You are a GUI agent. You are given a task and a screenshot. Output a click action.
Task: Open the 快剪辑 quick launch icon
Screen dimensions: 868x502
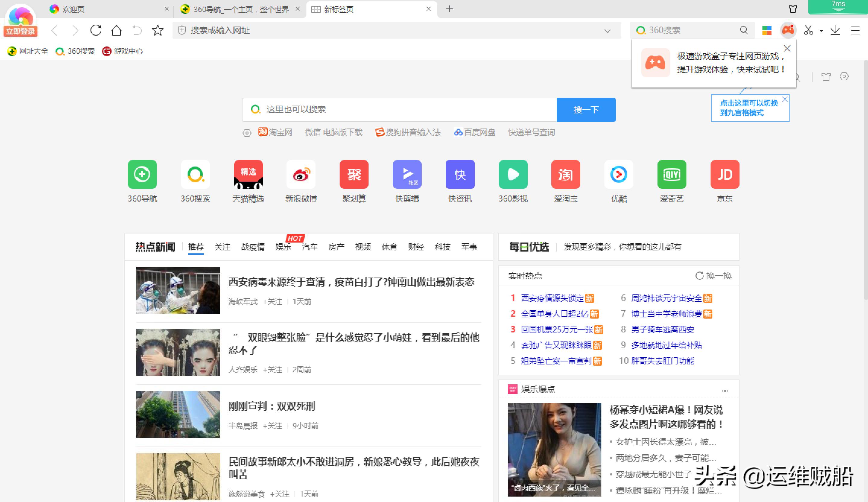click(x=407, y=174)
